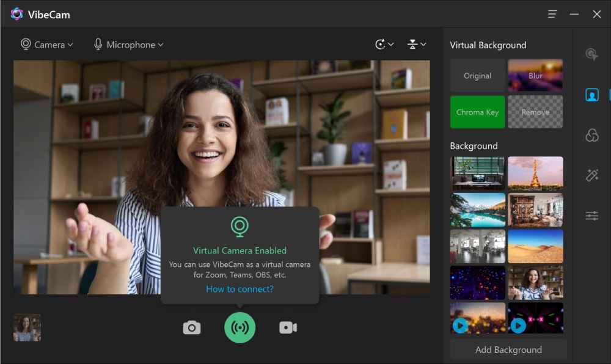Click the Add Background button
Viewport: 611px width, 364px height.
tap(508, 350)
